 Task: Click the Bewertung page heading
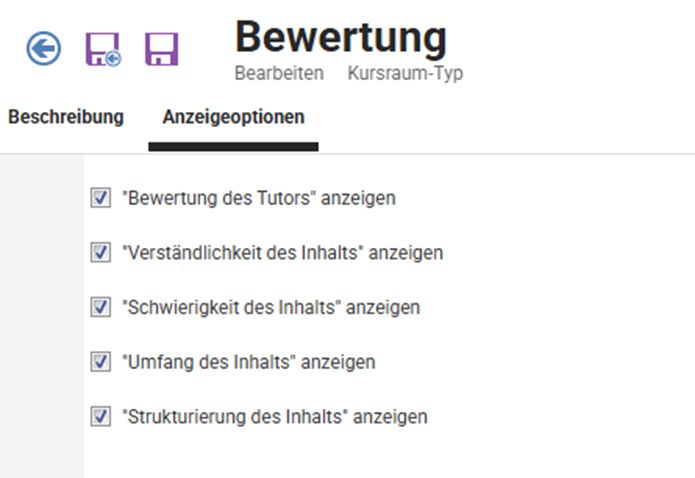(340, 38)
